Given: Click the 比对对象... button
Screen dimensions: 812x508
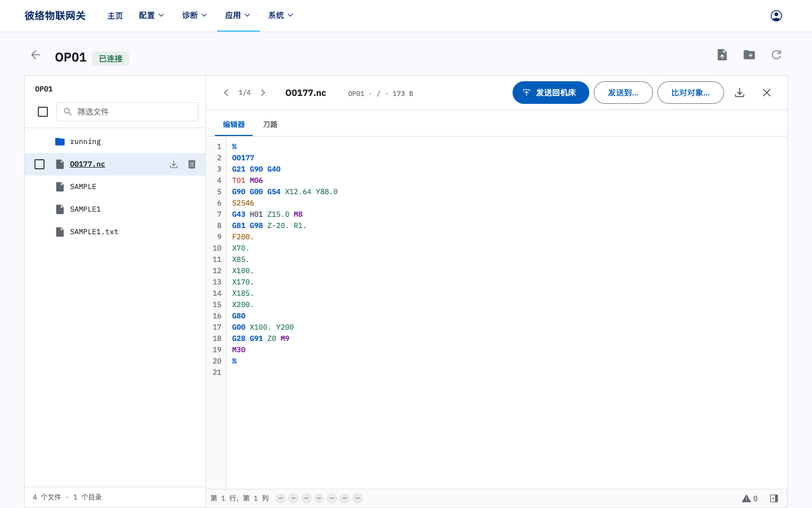Looking at the screenshot, I should point(691,93).
